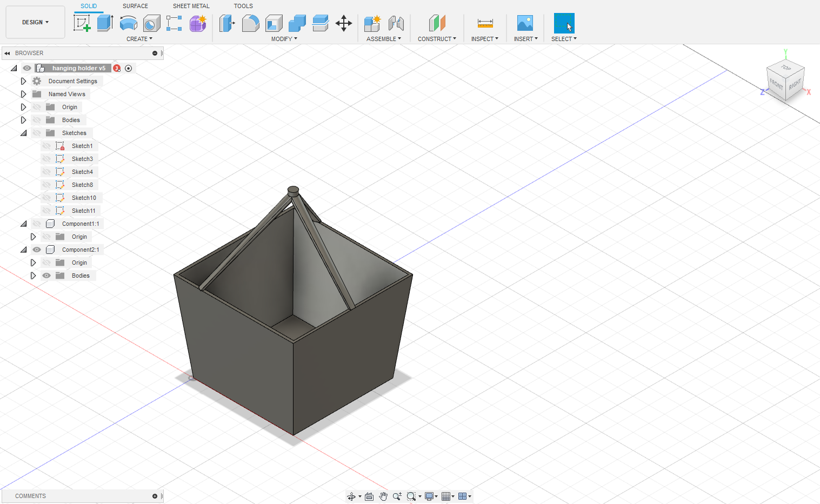Open the CREATE dropdown menu
Screen dimensions: 820x504
139,39
